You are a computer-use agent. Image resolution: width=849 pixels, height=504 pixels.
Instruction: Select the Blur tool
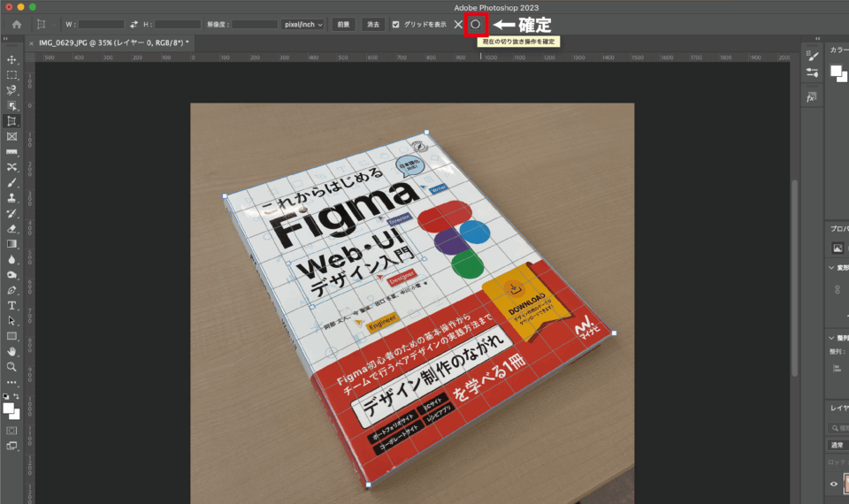(11, 259)
